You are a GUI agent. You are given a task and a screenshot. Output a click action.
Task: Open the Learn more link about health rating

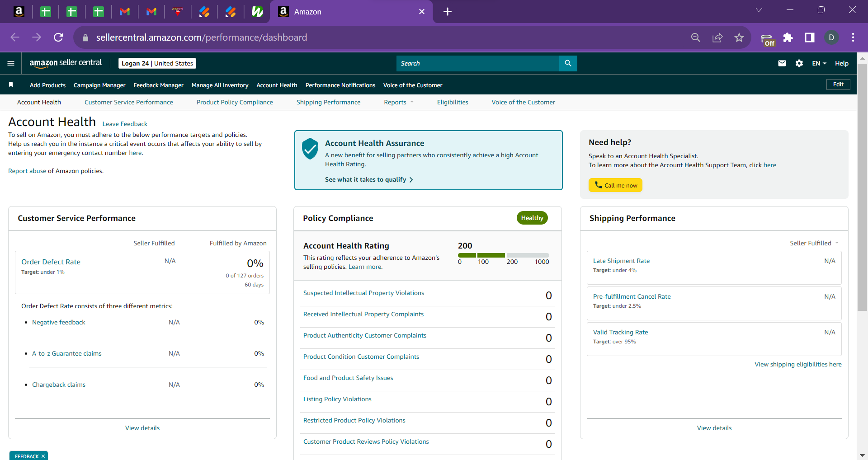pos(365,267)
